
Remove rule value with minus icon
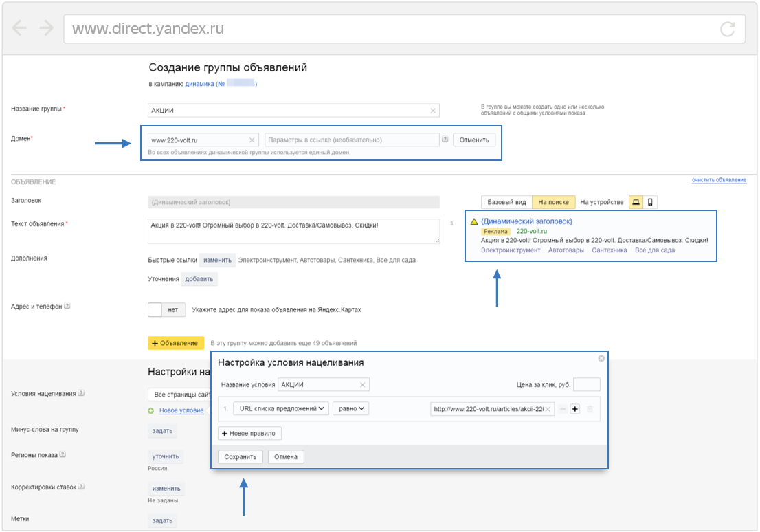tap(563, 409)
